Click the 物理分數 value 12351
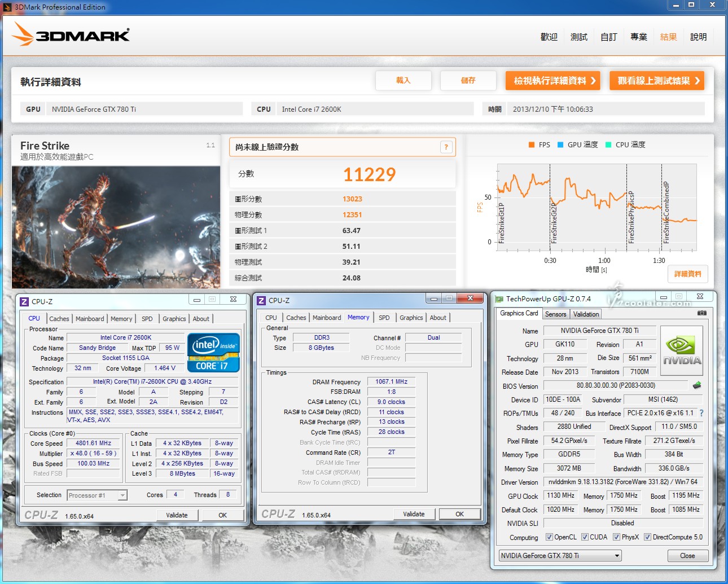Viewport: 728px width, 584px height. 352,215
